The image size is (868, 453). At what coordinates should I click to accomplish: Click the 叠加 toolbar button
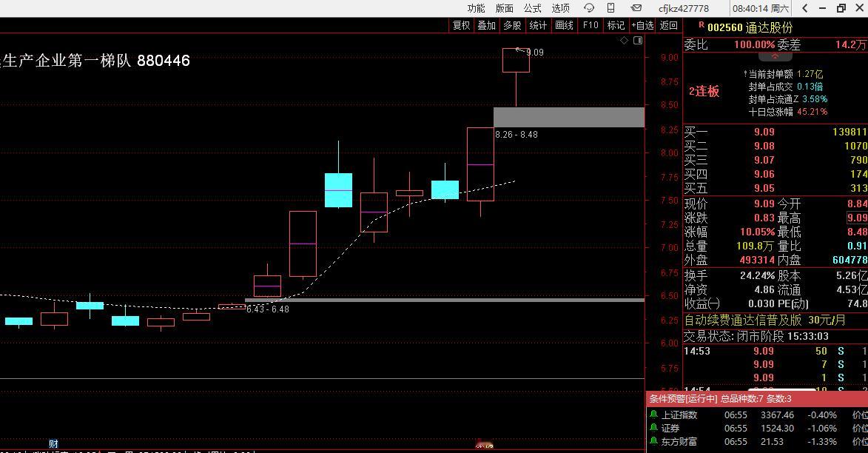487,25
